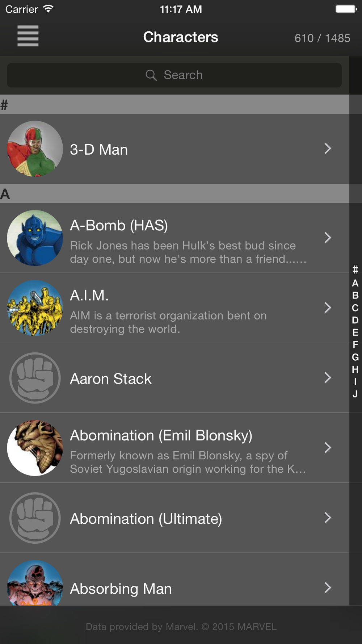
Task: Jump to letter H in index bar
Action: (355, 369)
